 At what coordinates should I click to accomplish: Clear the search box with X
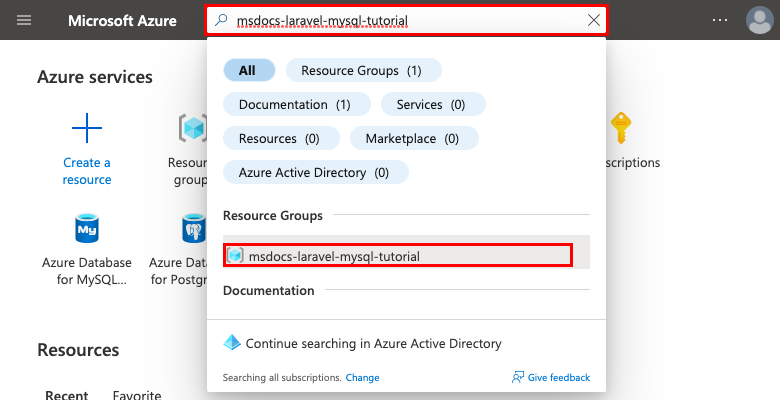593,20
